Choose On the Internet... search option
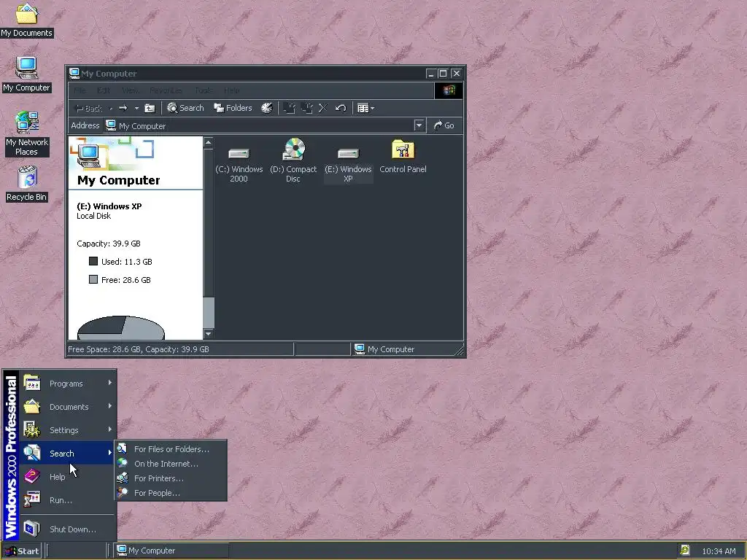 (171, 463)
